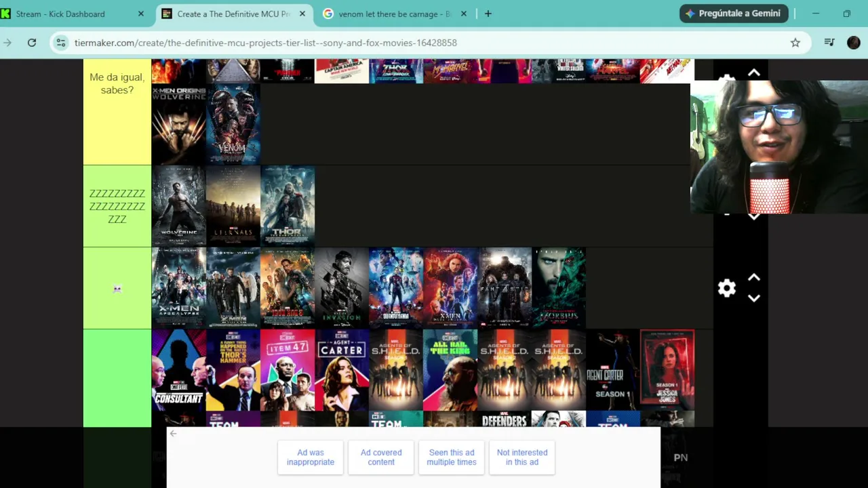Move the skull tier row down
This screenshot has width=868, height=488.
pyautogui.click(x=753, y=298)
